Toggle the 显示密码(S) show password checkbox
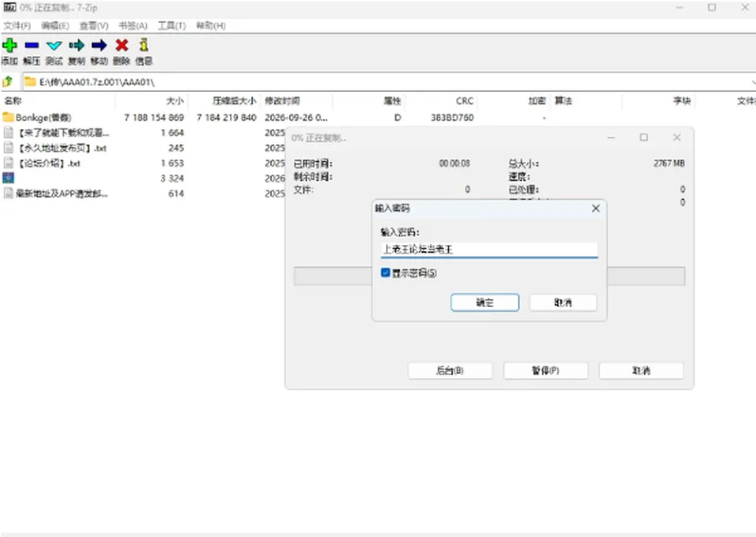The image size is (756, 537). 385,272
